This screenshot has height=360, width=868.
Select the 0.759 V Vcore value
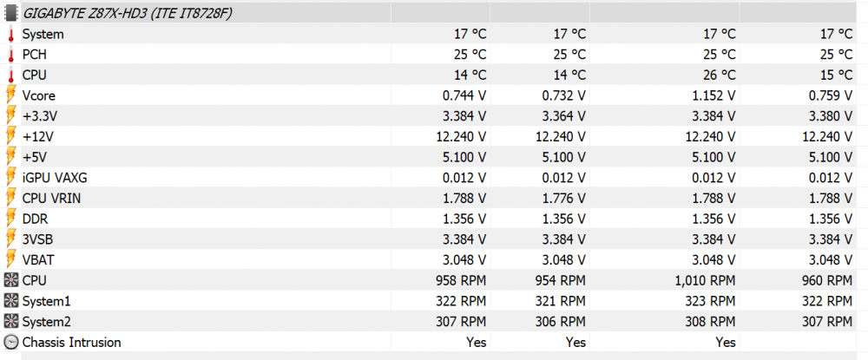(831, 95)
